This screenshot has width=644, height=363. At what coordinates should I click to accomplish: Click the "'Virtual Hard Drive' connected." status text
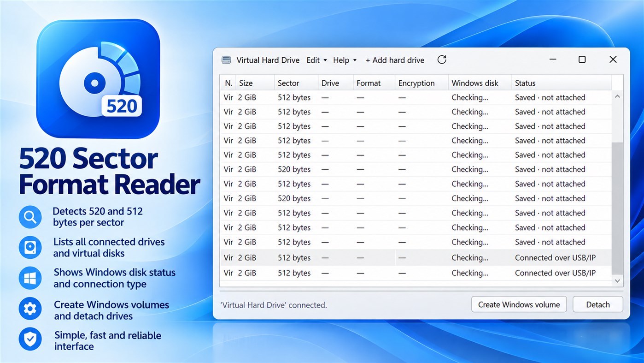click(274, 305)
